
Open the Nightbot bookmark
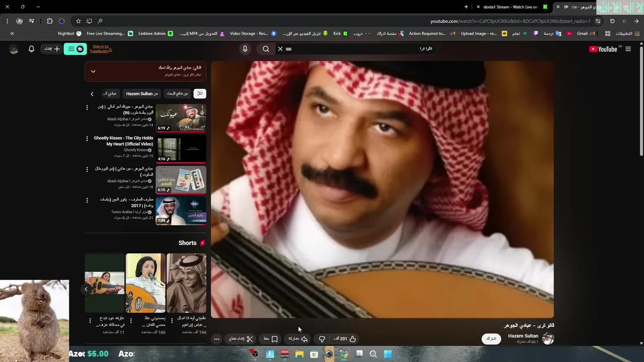(69, 34)
